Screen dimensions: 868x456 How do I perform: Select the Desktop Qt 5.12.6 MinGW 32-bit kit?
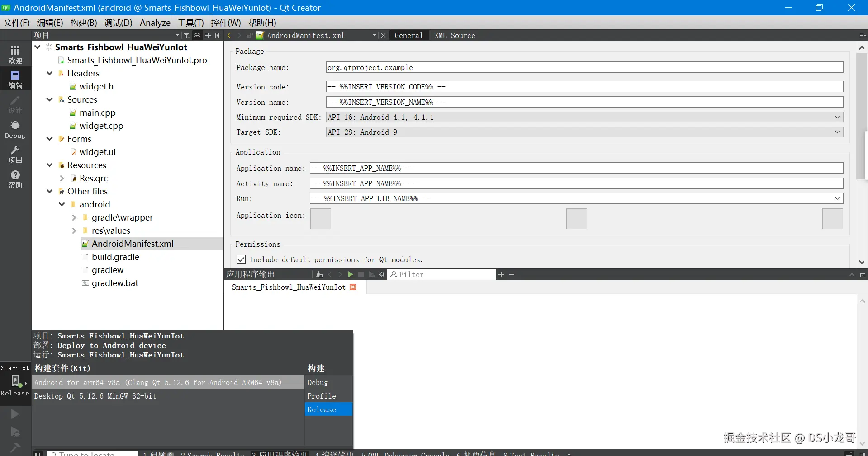click(x=168, y=396)
